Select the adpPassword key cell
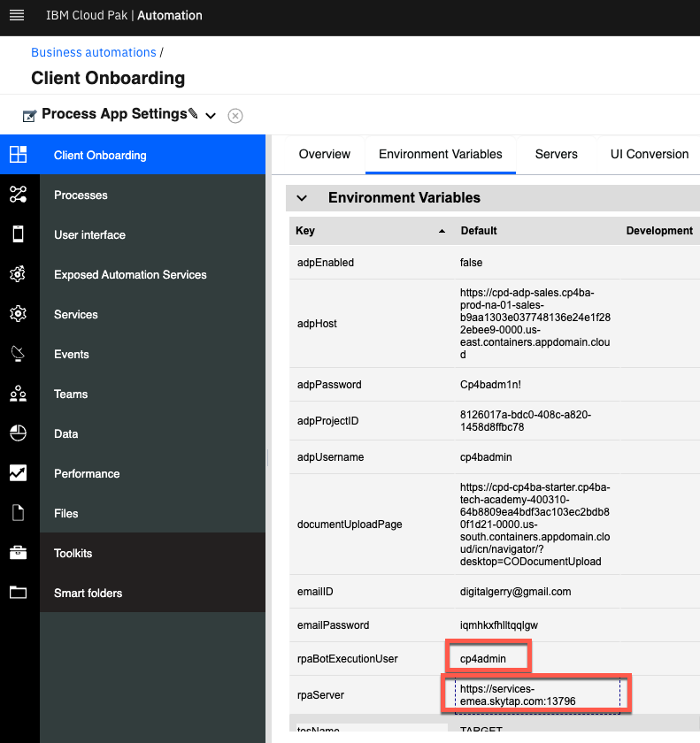This screenshot has height=743, width=700. click(x=370, y=385)
